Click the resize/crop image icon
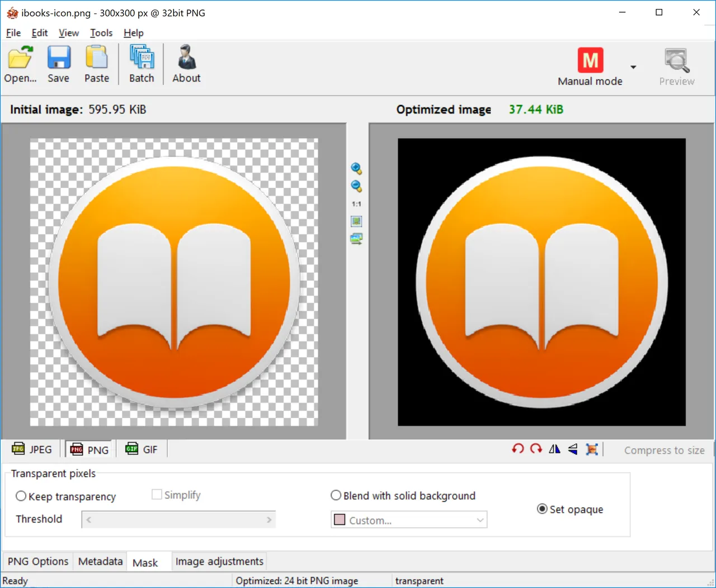Screen dimensions: 716x588 point(592,449)
